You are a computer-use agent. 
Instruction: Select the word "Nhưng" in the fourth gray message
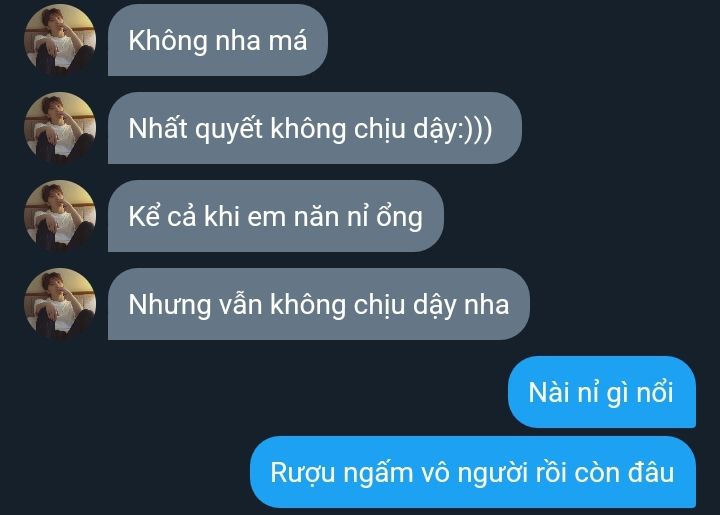[170, 306]
